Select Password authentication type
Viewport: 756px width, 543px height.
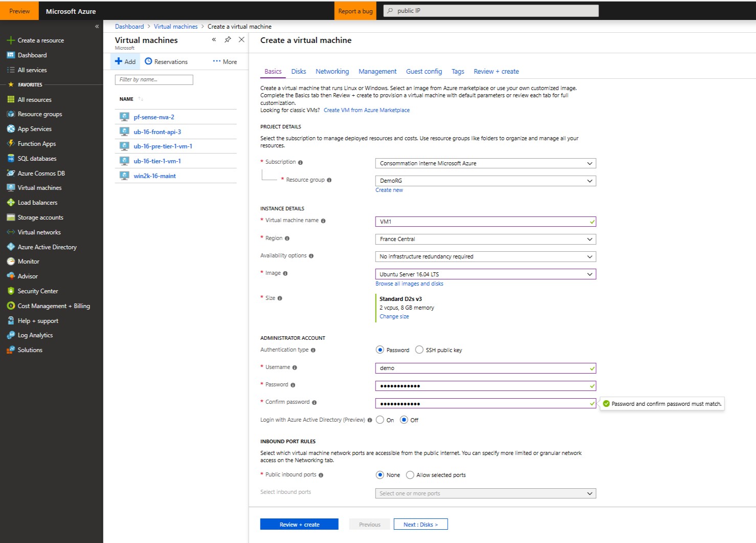point(380,350)
